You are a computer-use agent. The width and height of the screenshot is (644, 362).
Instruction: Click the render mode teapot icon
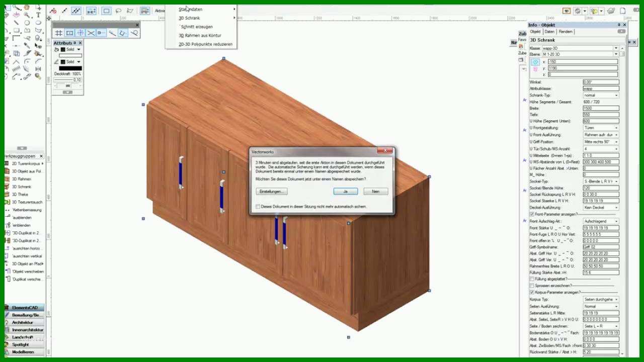tap(611, 11)
